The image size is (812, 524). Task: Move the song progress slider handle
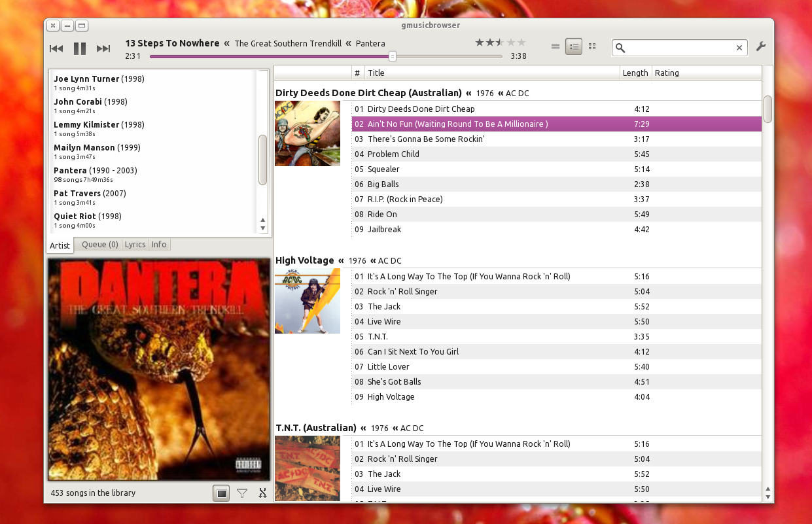(393, 56)
